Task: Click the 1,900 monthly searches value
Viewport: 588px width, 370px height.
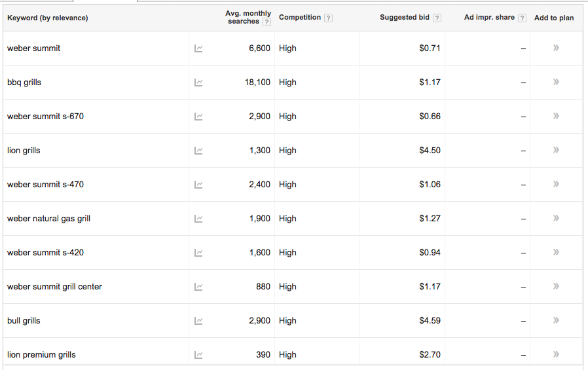Action: [260, 219]
